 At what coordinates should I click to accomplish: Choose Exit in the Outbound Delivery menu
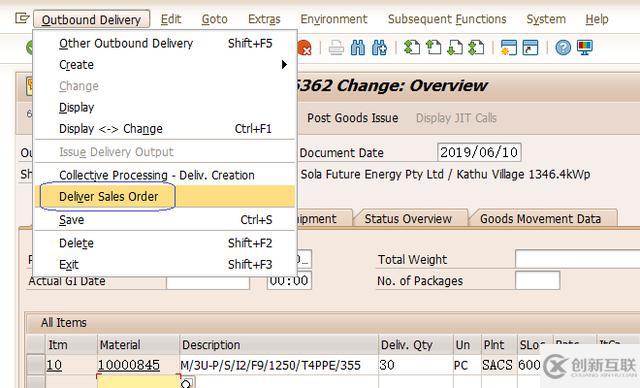point(165,264)
